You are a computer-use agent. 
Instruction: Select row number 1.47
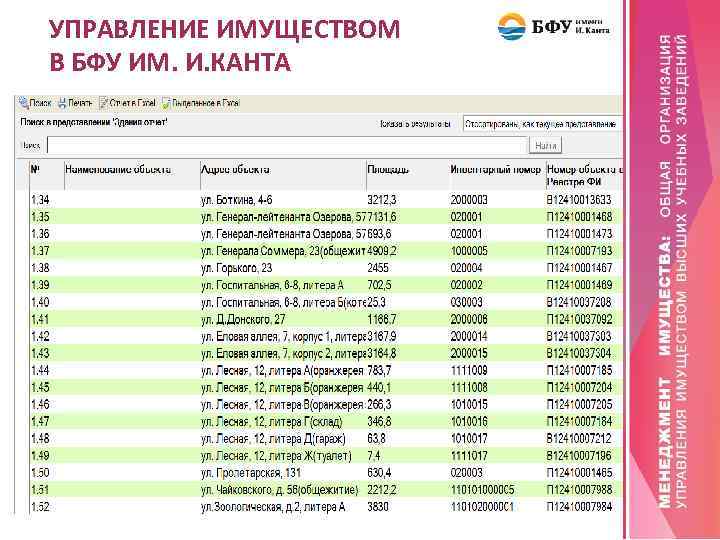point(40,421)
